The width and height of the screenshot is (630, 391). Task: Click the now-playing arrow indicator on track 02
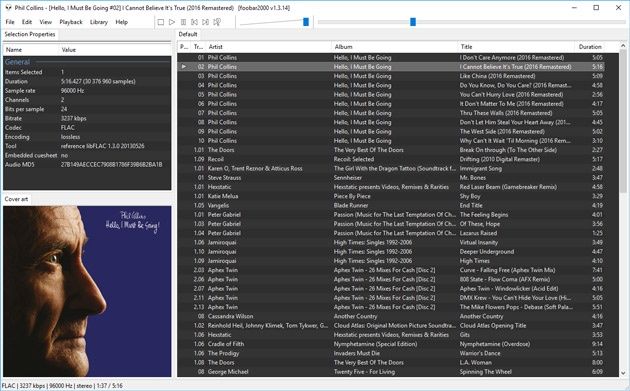(x=184, y=67)
